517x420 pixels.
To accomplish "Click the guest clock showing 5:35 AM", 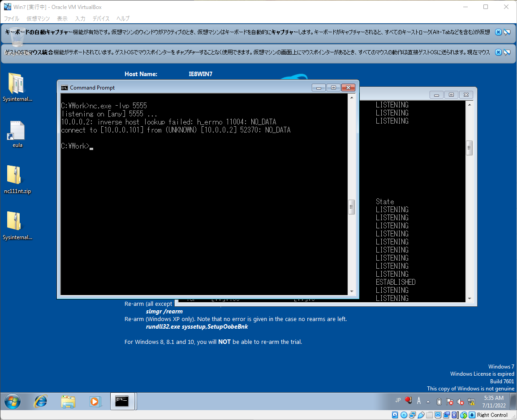I will click(494, 398).
